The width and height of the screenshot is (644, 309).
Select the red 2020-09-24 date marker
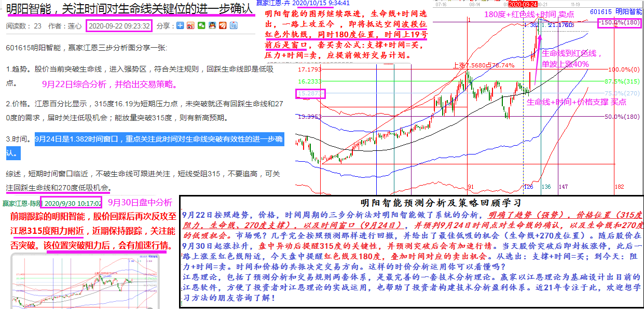[x=524, y=4]
